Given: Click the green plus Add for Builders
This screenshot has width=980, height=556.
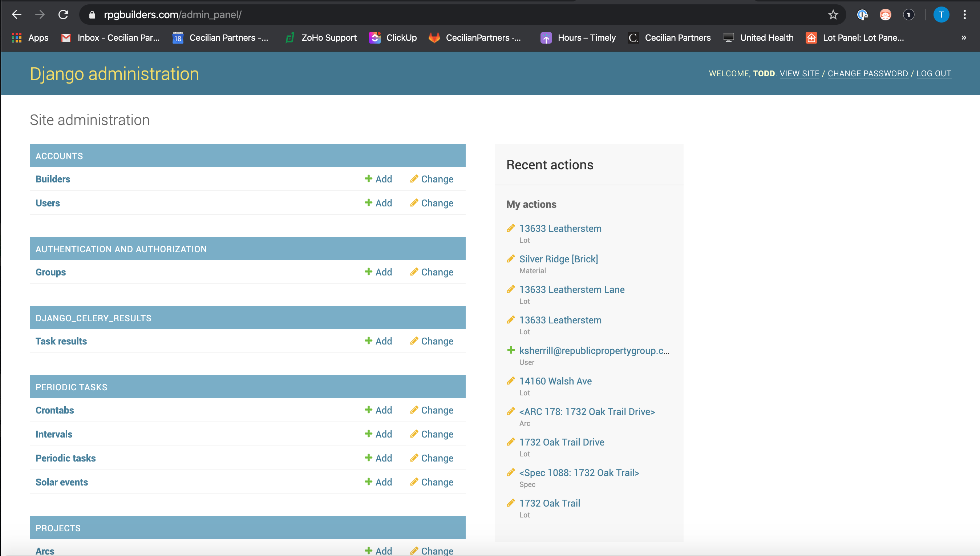Looking at the screenshot, I should 369,179.
